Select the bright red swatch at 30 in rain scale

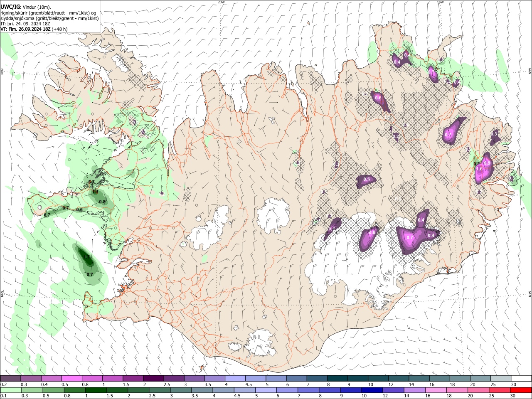click(521, 390)
